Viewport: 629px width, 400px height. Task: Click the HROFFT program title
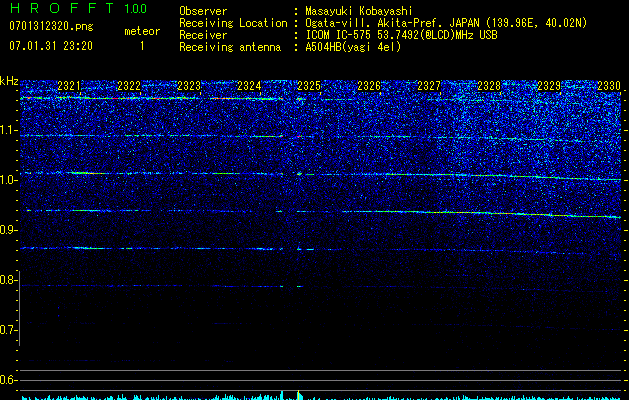(63, 8)
